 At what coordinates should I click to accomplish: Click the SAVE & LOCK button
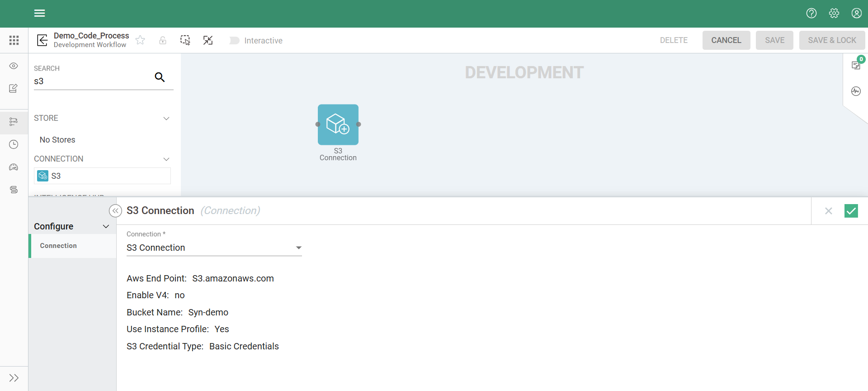pos(832,40)
